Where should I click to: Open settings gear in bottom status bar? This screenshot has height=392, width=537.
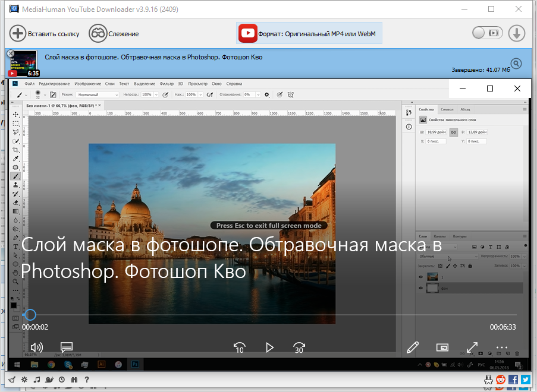(x=24, y=380)
